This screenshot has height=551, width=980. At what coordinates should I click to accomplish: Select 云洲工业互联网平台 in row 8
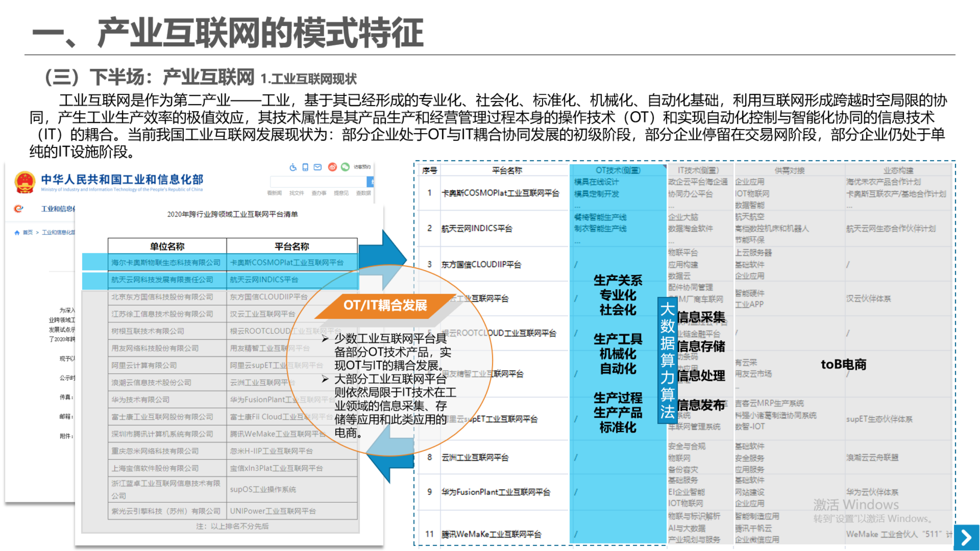[x=475, y=458]
